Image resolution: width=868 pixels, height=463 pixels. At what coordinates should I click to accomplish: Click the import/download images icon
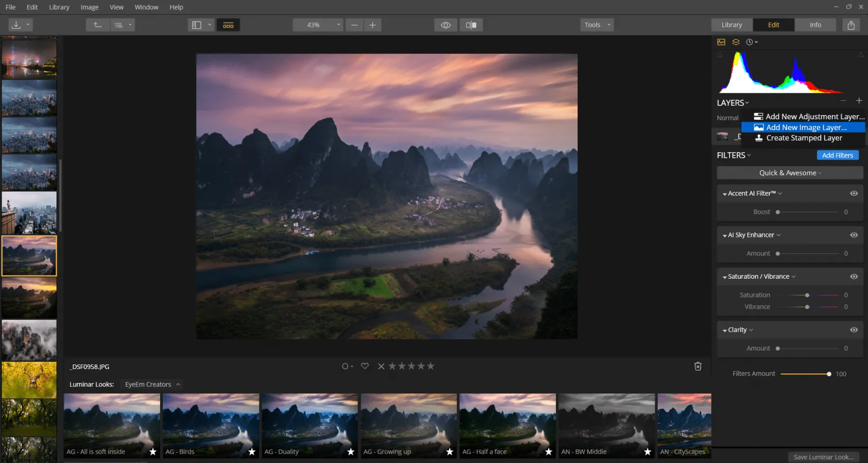[x=16, y=25]
